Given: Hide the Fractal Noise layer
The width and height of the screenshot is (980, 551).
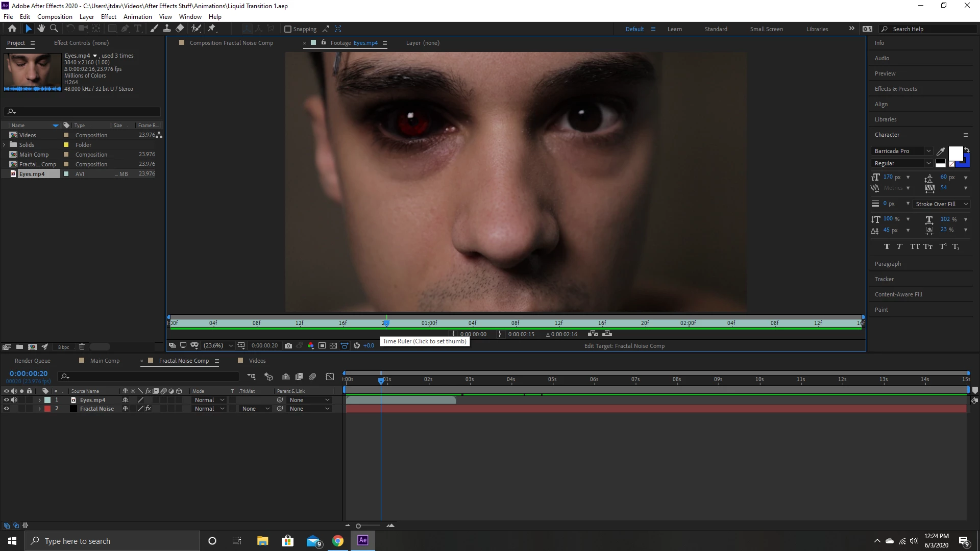Looking at the screenshot, I should pyautogui.click(x=7, y=409).
